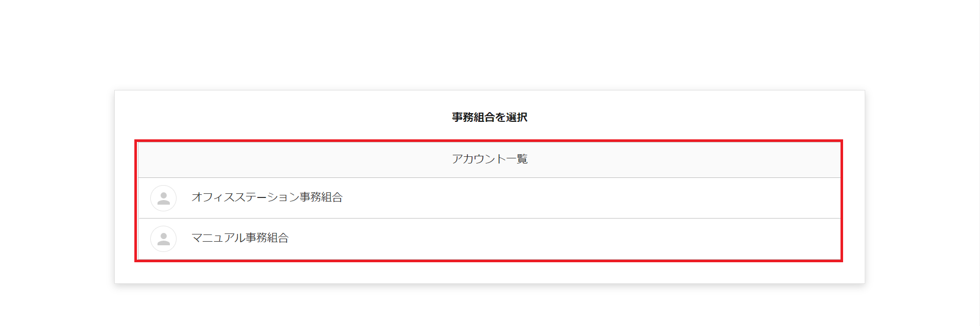Open the オフィスステーション事務組合 account row
Screen dimensions: 980x326
tap(489, 198)
